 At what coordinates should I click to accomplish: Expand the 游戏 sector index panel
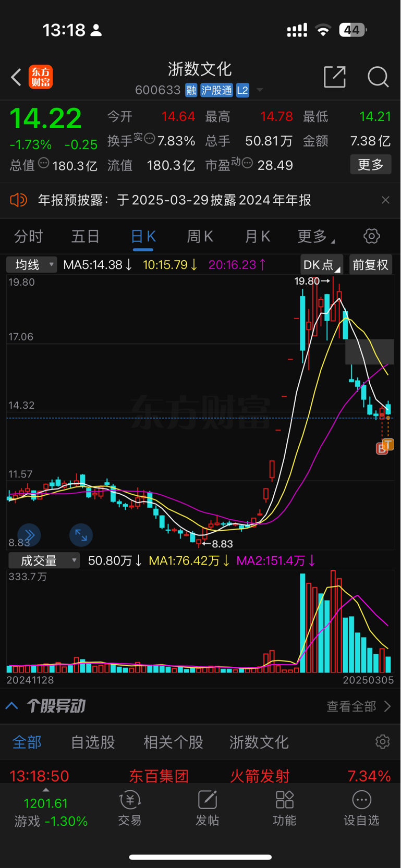point(51,811)
